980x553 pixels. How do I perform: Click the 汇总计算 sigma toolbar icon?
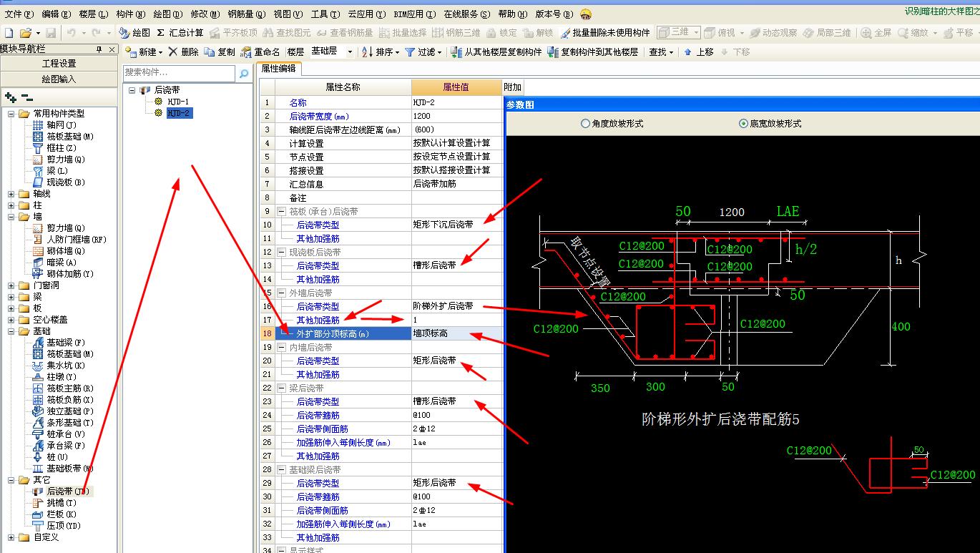(x=161, y=33)
